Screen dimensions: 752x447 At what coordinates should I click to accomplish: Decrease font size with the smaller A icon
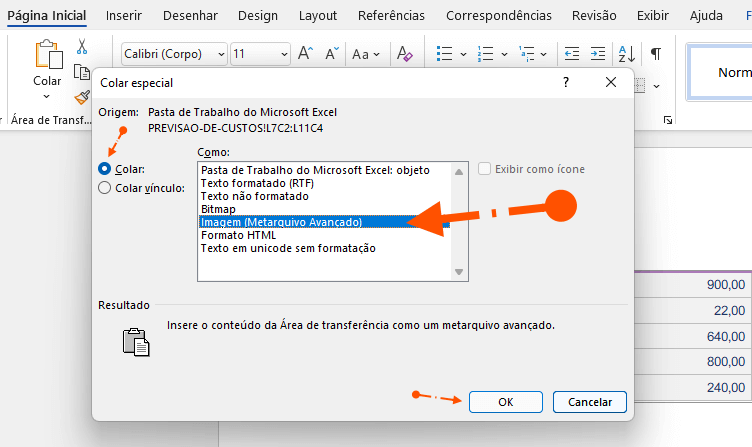coord(331,54)
